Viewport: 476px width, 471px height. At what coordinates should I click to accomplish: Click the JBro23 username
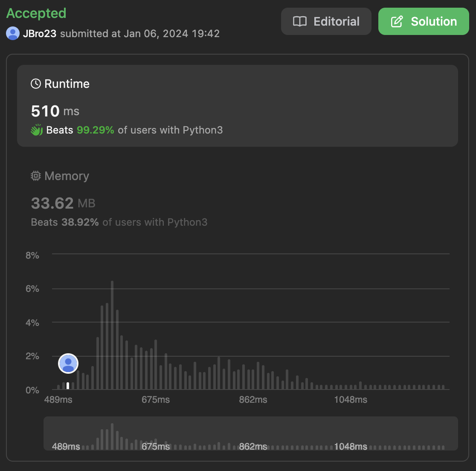coord(41,33)
